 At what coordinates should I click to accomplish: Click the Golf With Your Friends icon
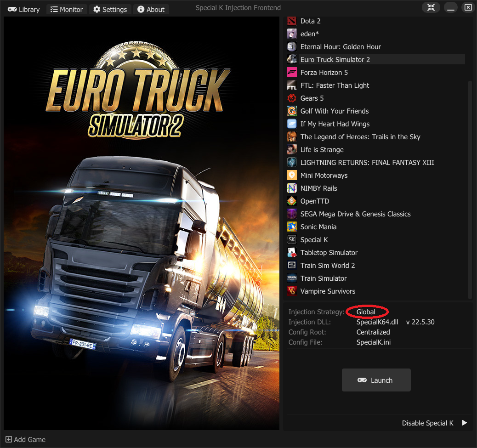click(292, 111)
